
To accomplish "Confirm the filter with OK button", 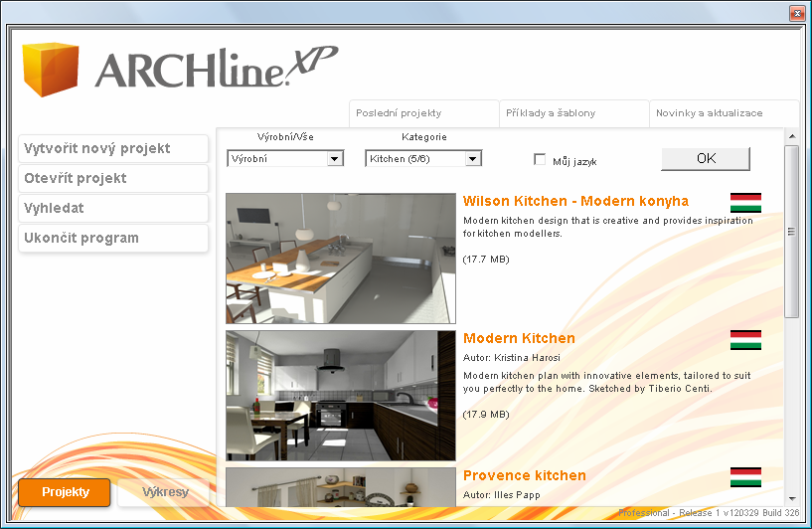I will tap(706, 158).
